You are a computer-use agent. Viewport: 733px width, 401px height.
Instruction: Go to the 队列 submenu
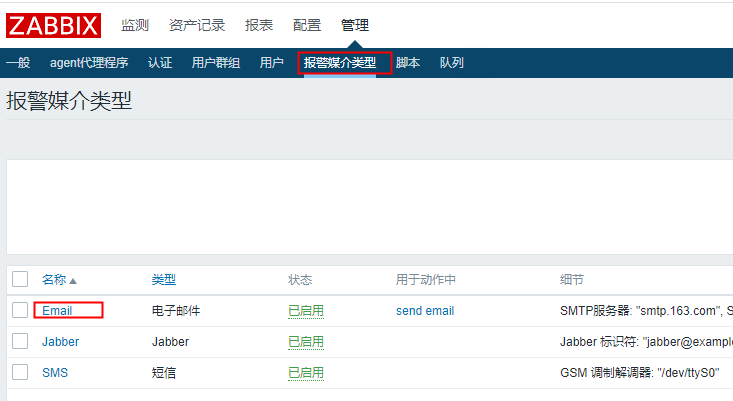tap(452, 63)
